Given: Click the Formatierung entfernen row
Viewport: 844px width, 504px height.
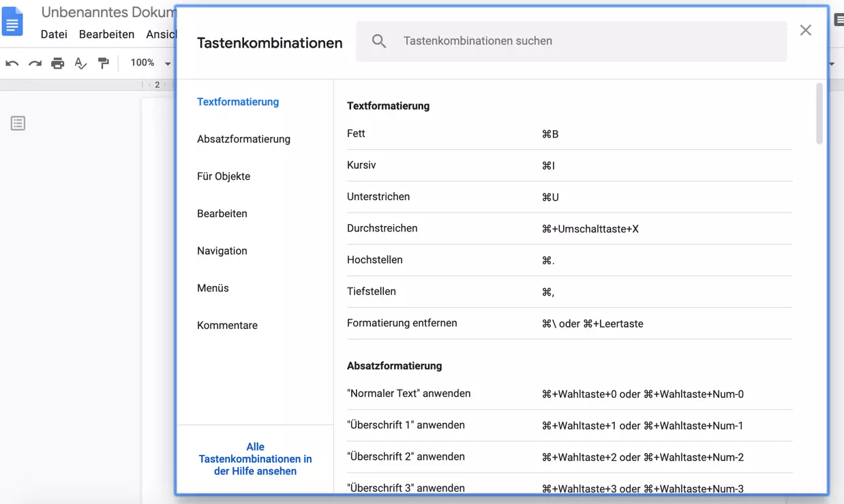Looking at the screenshot, I should tap(569, 324).
